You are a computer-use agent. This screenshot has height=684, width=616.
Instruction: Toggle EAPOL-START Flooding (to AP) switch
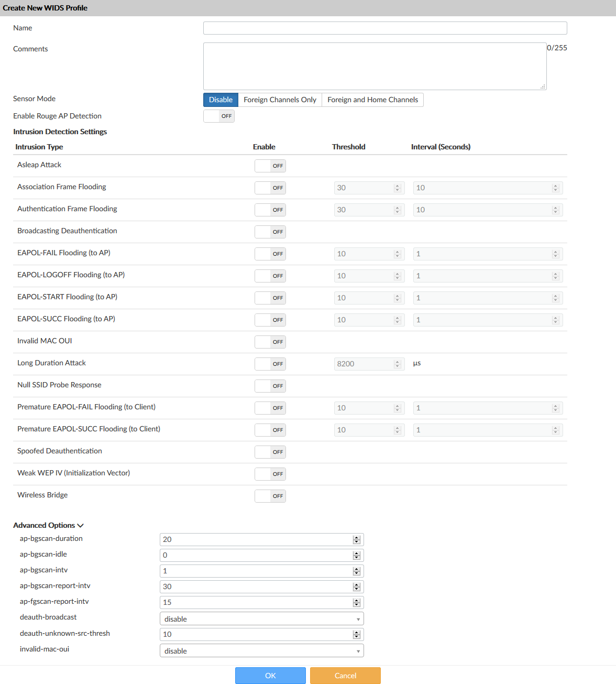[270, 298]
